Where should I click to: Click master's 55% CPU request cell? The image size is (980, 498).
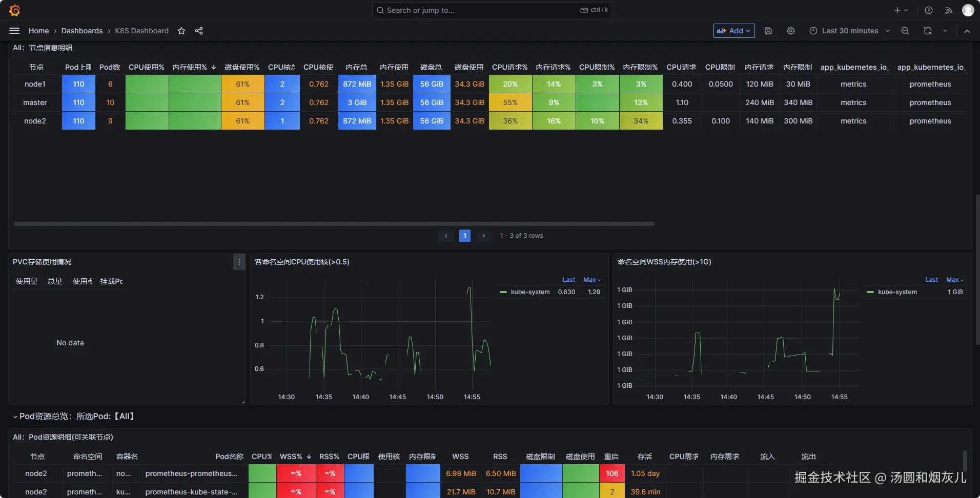pos(511,102)
